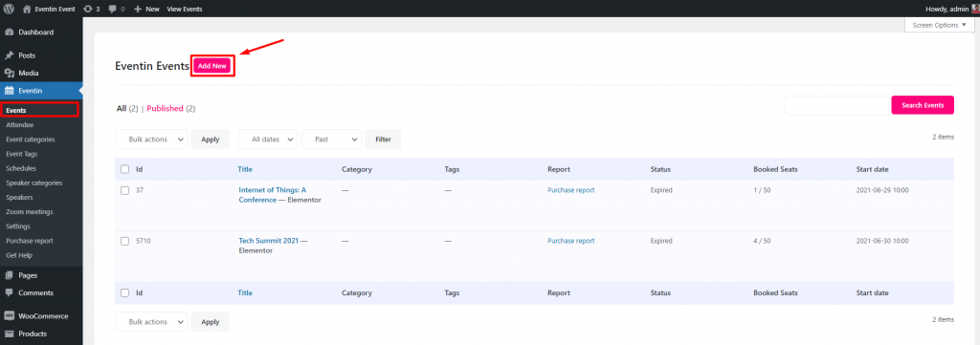Open Media library icon in sidebar
Screen dimensions: 980x345
[10, 73]
